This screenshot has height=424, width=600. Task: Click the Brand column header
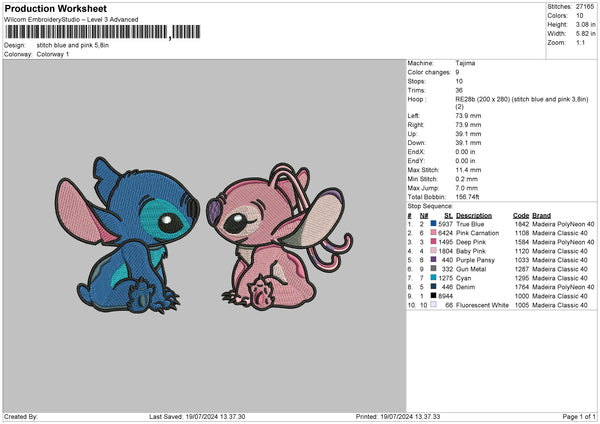click(541, 215)
